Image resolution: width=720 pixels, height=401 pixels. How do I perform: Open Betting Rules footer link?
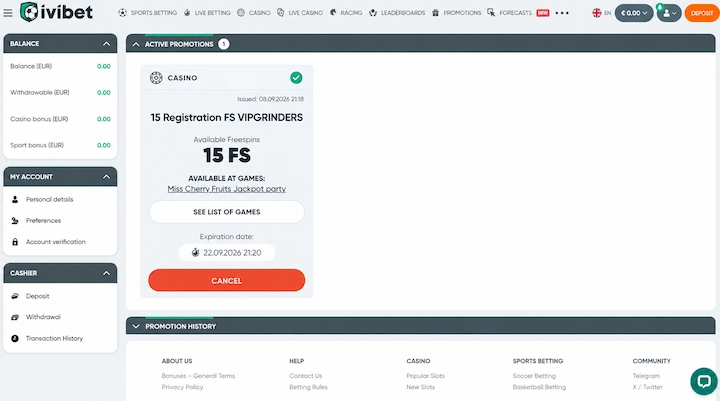308,387
